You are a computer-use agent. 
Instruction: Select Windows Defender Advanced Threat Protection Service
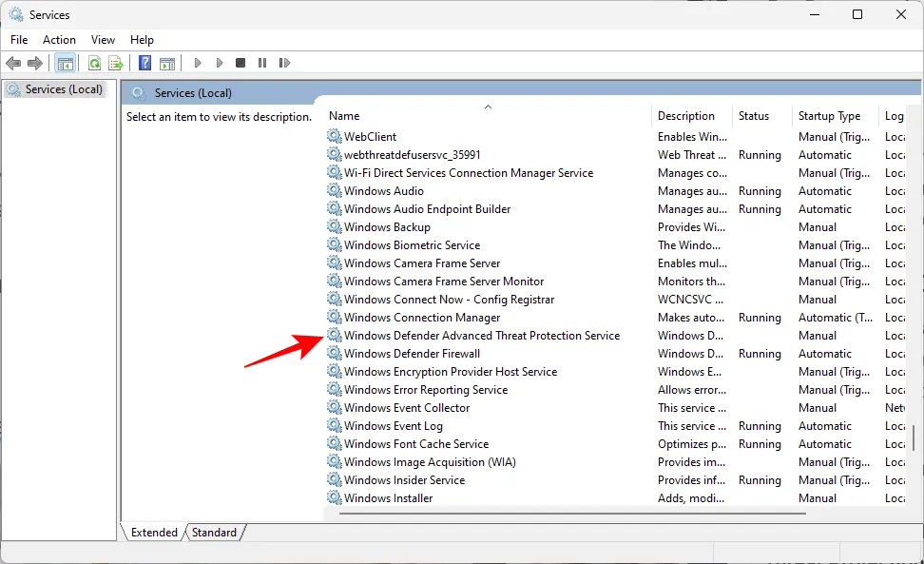point(481,336)
